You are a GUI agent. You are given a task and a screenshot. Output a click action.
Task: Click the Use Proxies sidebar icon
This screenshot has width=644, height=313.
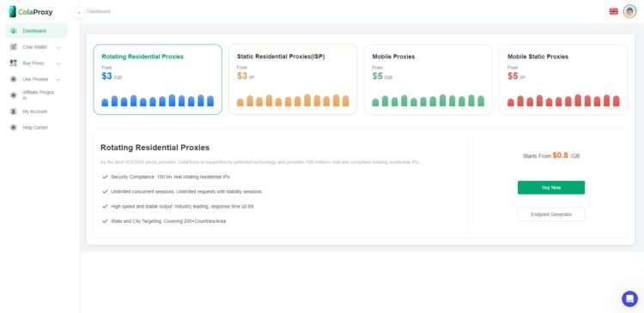[13, 79]
